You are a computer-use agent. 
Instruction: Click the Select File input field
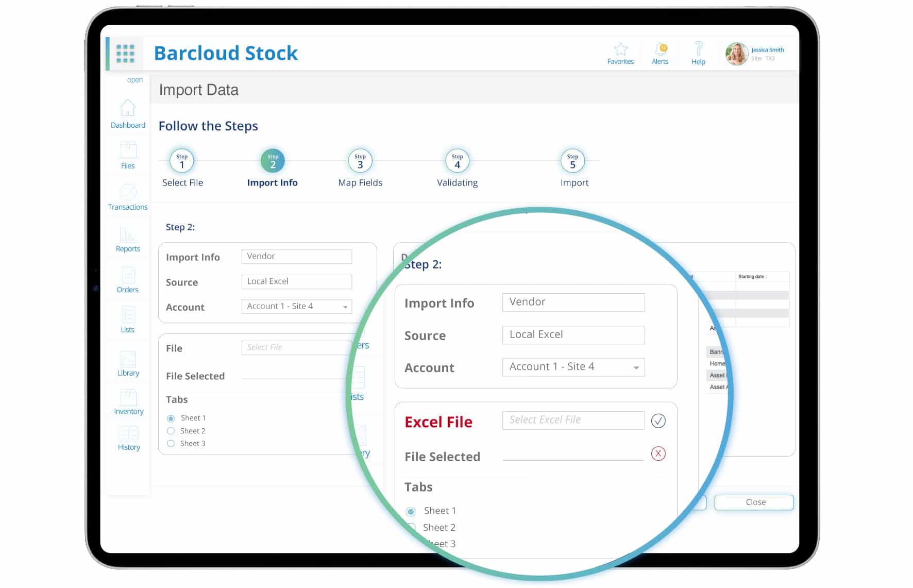tap(297, 347)
